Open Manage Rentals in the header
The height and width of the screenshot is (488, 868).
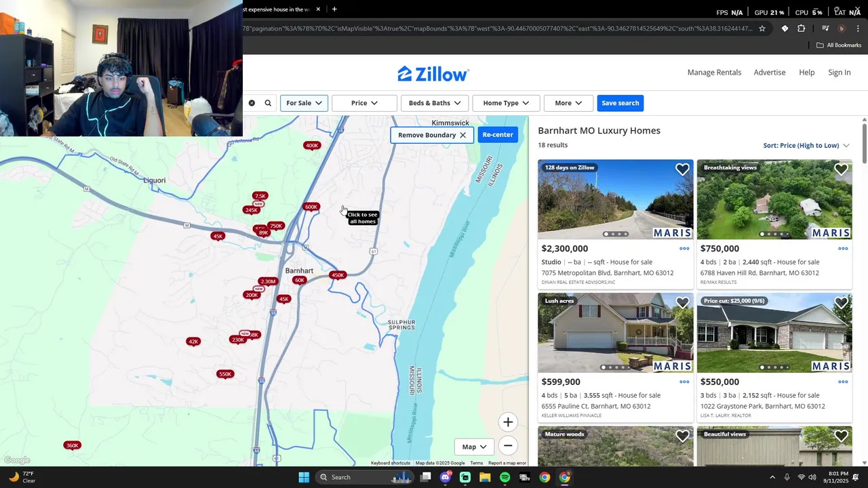coord(714,73)
